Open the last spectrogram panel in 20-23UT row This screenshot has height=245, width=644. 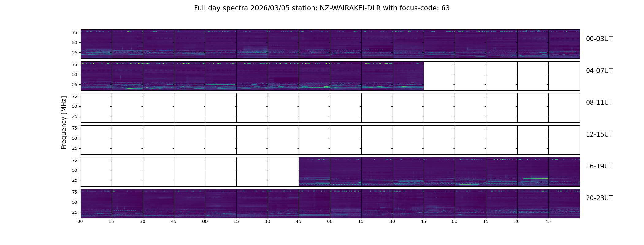(564, 204)
